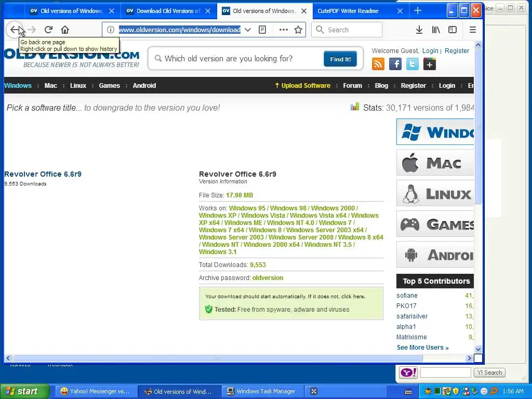Image resolution: width=532 pixels, height=399 pixels.
Task: Toggle the sidebar icon
Action: pos(453,30)
